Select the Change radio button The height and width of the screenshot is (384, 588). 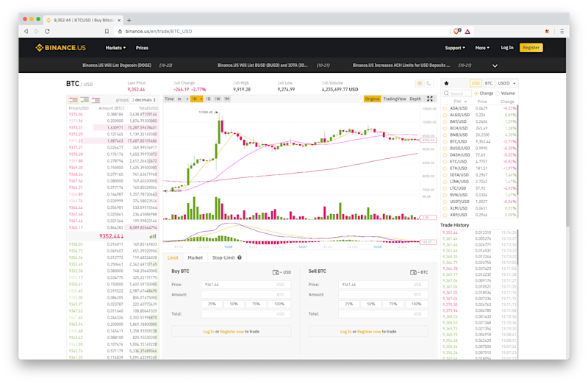tap(476, 93)
